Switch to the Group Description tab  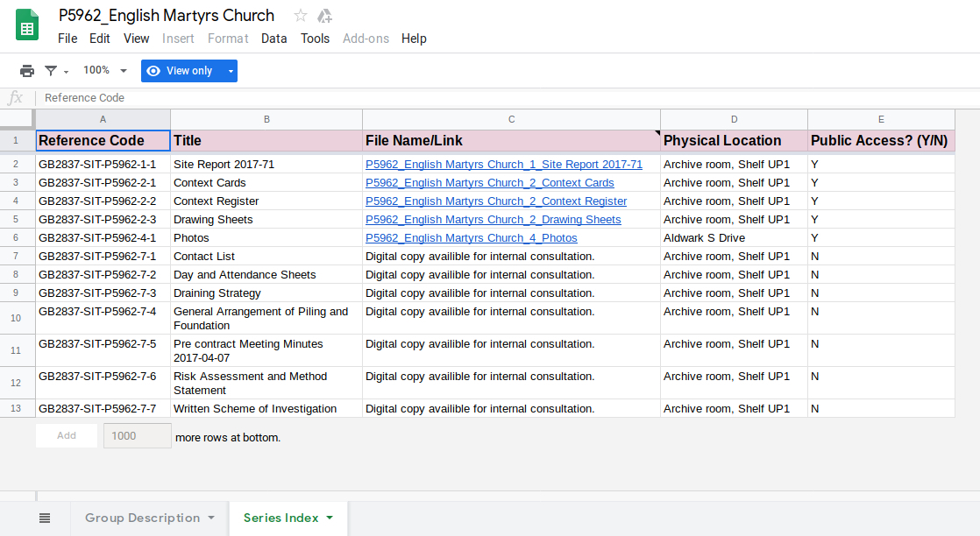pyautogui.click(x=143, y=518)
